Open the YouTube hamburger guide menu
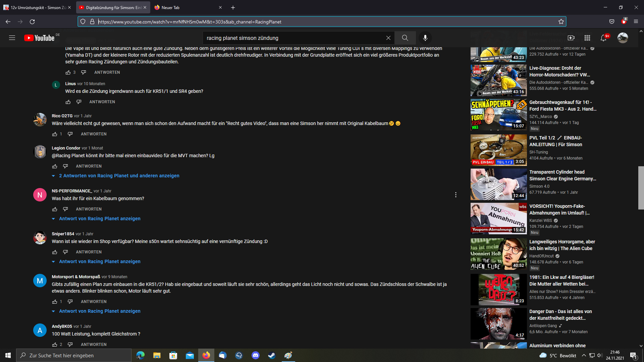Image resolution: width=644 pixels, height=362 pixels. 12,38
